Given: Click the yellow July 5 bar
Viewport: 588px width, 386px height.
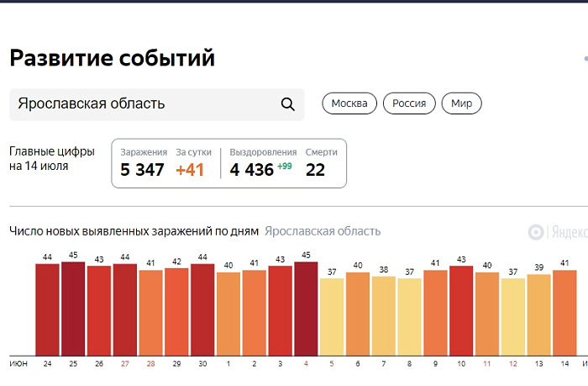Looking at the screenshot, I should (332, 316).
